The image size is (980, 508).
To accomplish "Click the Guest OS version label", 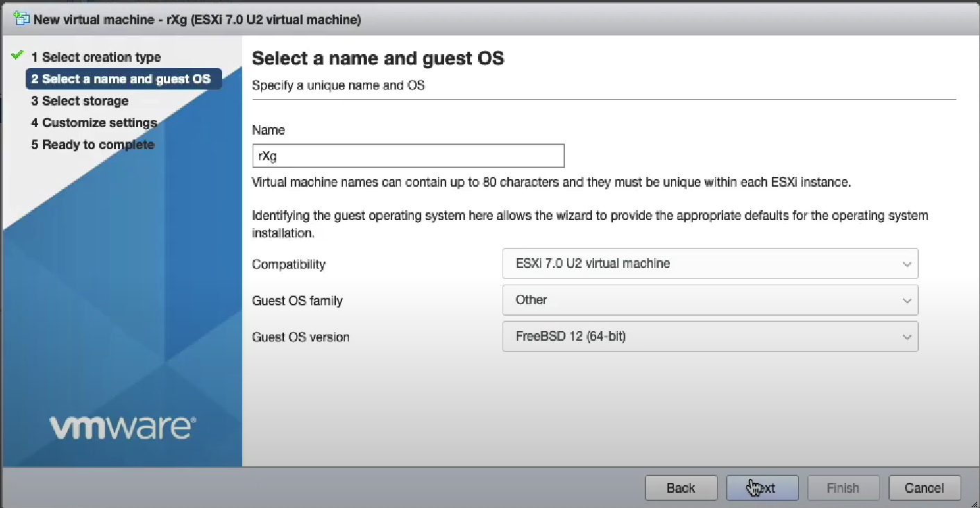I will click(x=301, y=337).
